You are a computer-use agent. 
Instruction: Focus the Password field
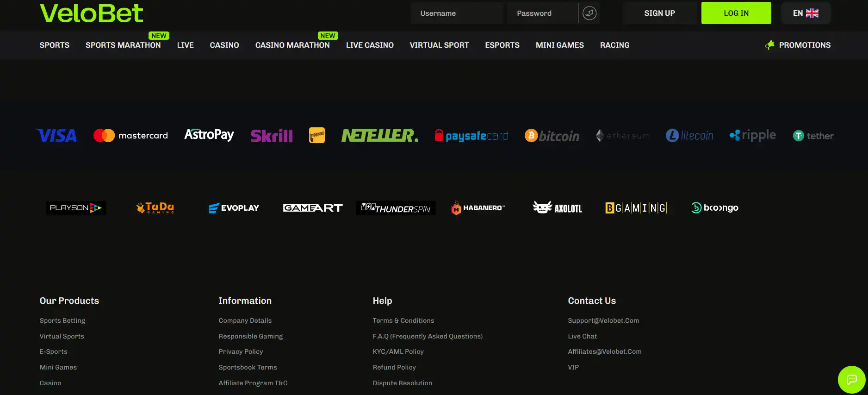tap(543, 13)
